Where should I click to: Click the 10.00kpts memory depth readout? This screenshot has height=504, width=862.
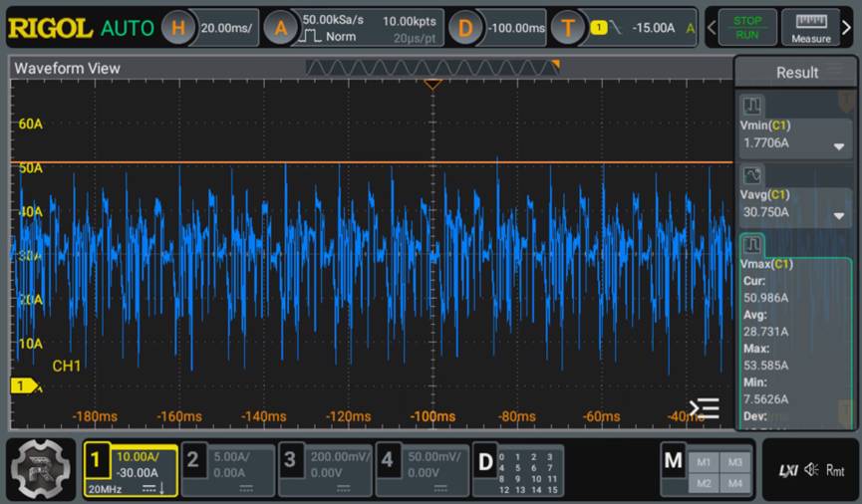(409, 21)
